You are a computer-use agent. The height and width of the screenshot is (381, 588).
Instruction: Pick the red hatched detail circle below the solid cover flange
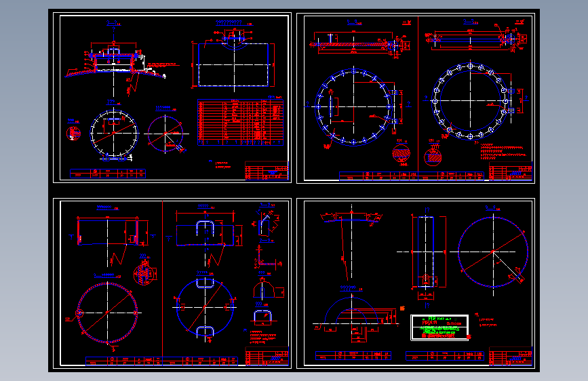coord(401,153)
